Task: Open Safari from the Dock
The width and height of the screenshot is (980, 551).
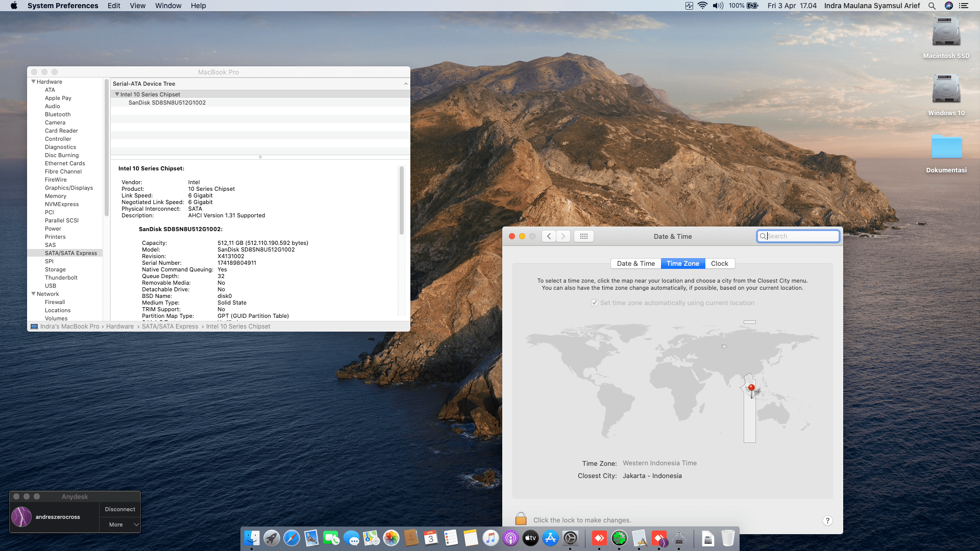Action: tap(291, 538)
